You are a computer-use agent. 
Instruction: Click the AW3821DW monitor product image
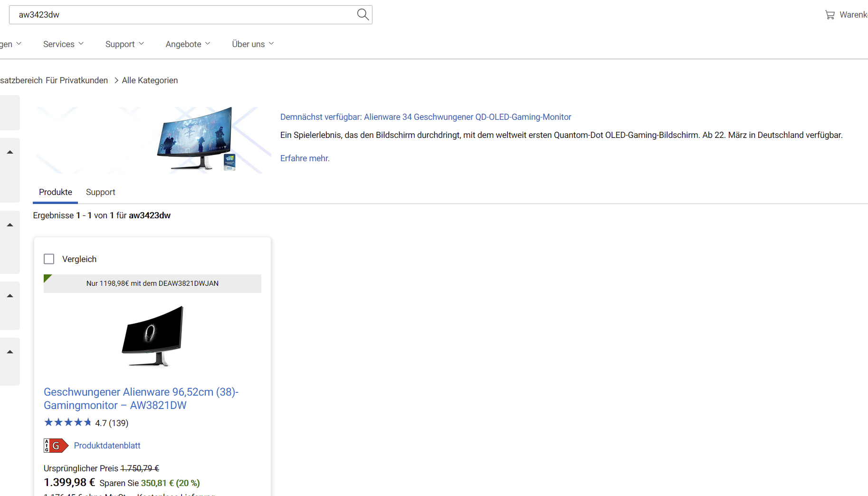[153, 336]
